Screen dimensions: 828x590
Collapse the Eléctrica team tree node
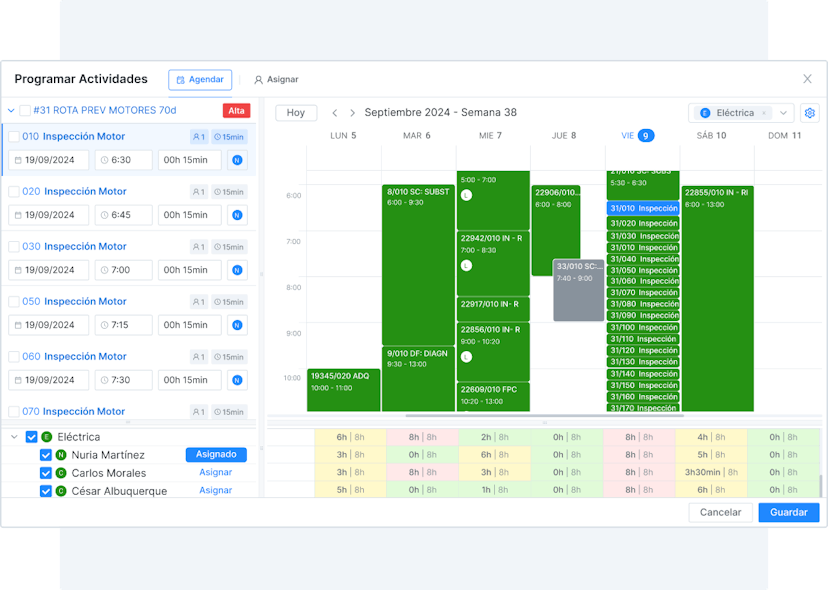14,437
